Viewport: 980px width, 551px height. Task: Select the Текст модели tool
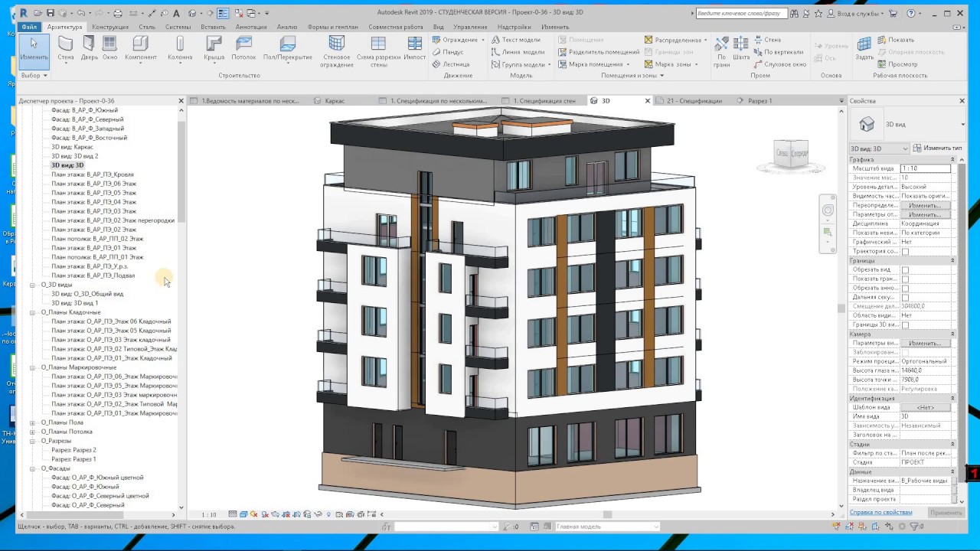tap(515, 40)
